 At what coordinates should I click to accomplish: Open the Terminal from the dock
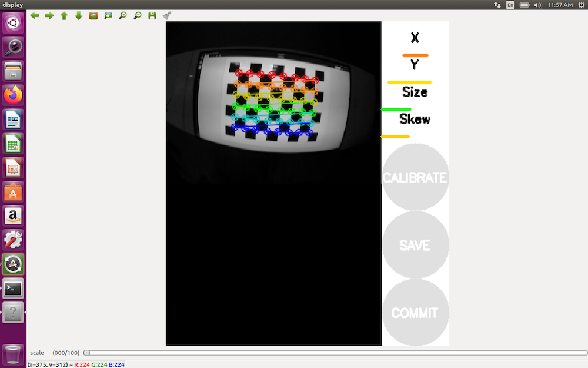click(x=13, y=288)
